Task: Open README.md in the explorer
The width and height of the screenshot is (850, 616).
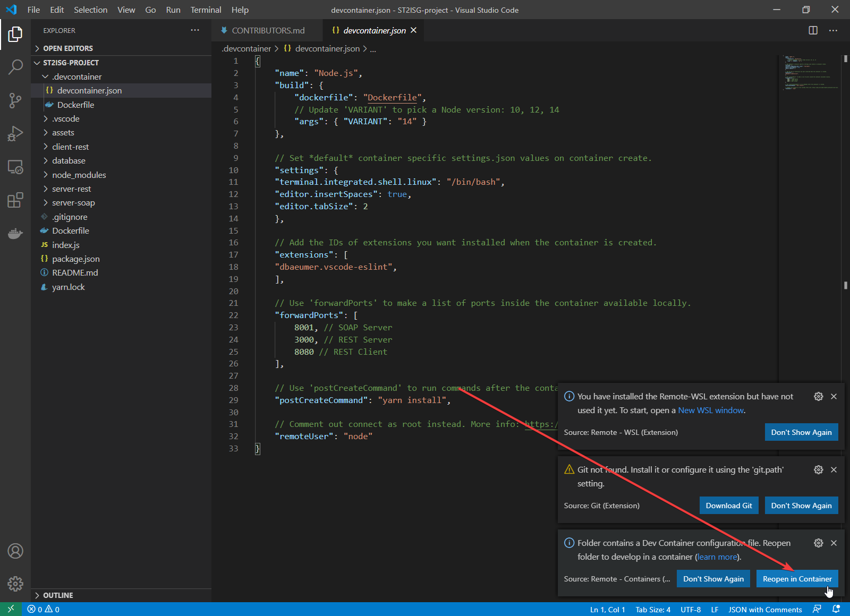Action: coord(121,273)
